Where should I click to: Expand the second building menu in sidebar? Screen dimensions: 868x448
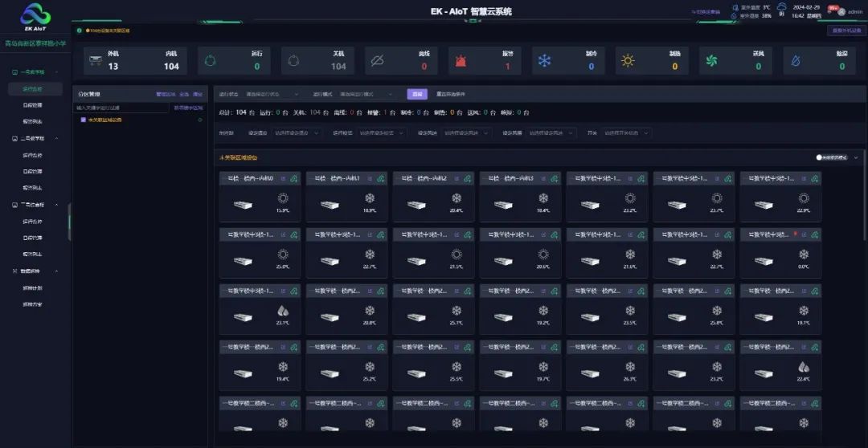point(39,138)
